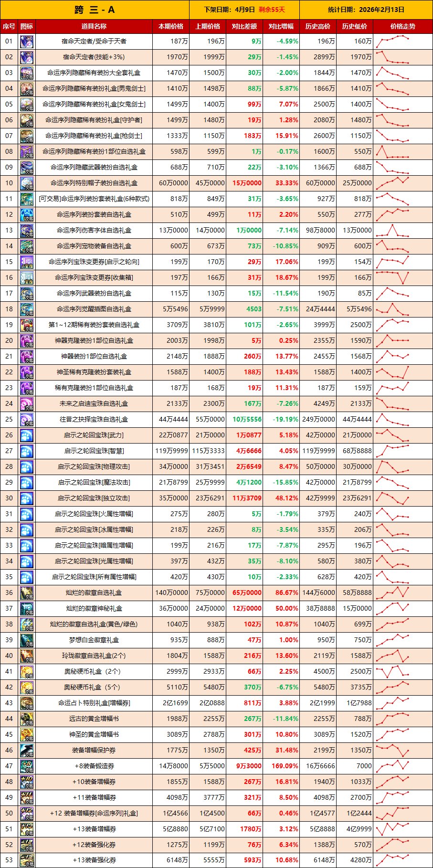433x868 pixels.
Task: Select the 第1~12期稀有装扮套装自选礼盒 icon
Action: pos(27,325)
